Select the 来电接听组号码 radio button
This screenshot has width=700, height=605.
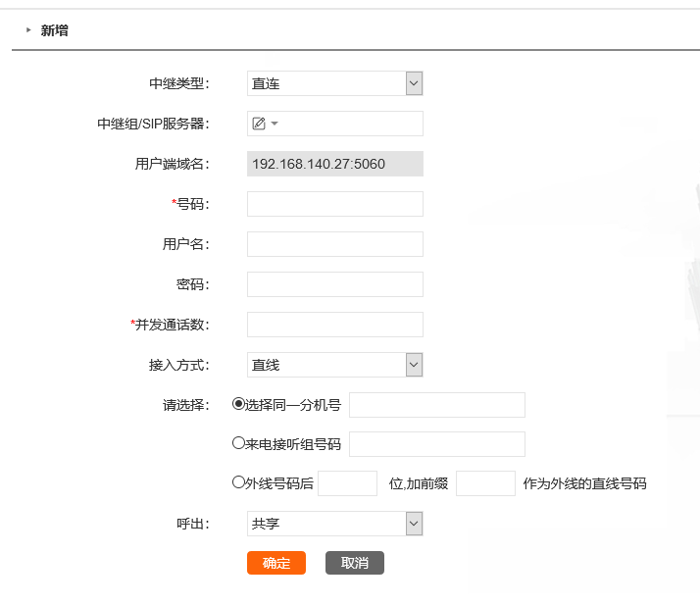tap(238, 443)
